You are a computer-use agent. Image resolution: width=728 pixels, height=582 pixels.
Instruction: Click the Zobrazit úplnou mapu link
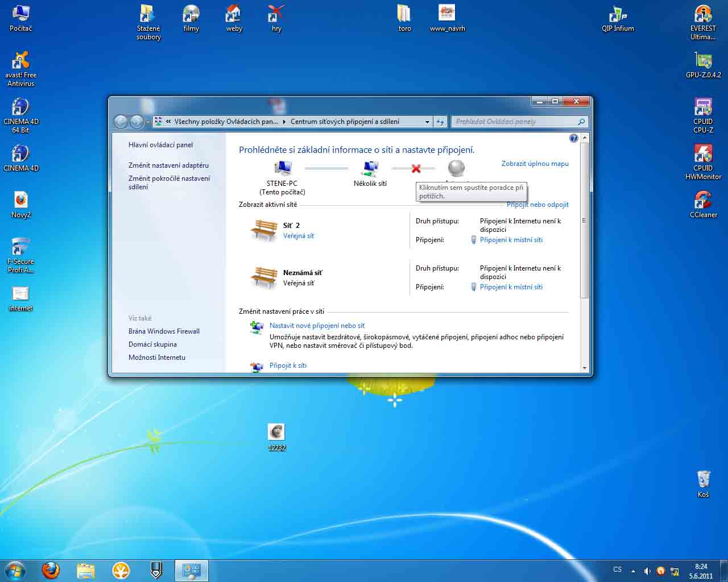535,164
